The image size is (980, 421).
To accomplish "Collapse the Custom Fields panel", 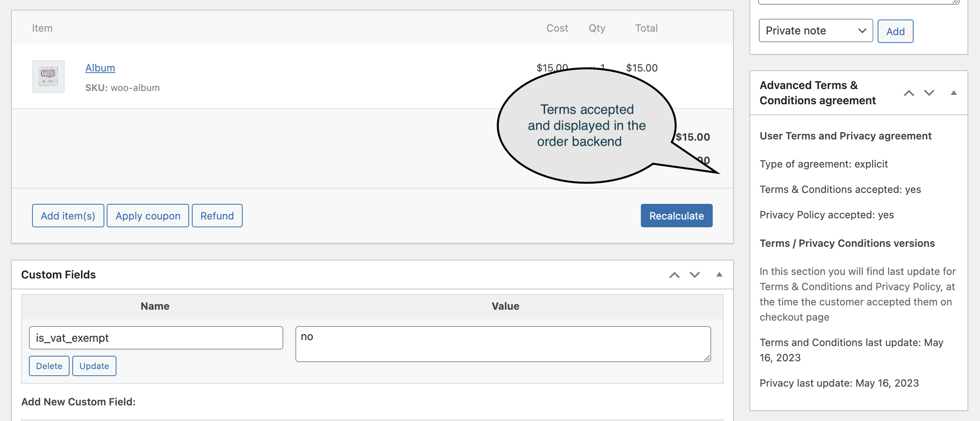I will 719,275.
